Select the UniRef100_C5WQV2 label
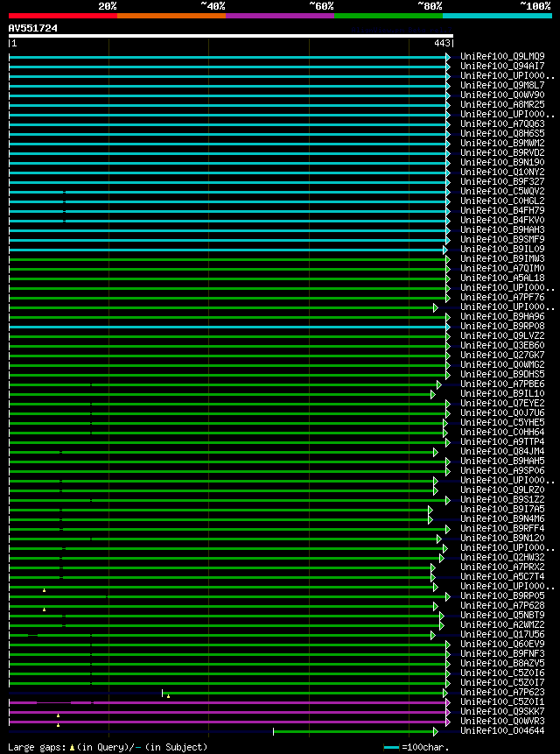 502,192
